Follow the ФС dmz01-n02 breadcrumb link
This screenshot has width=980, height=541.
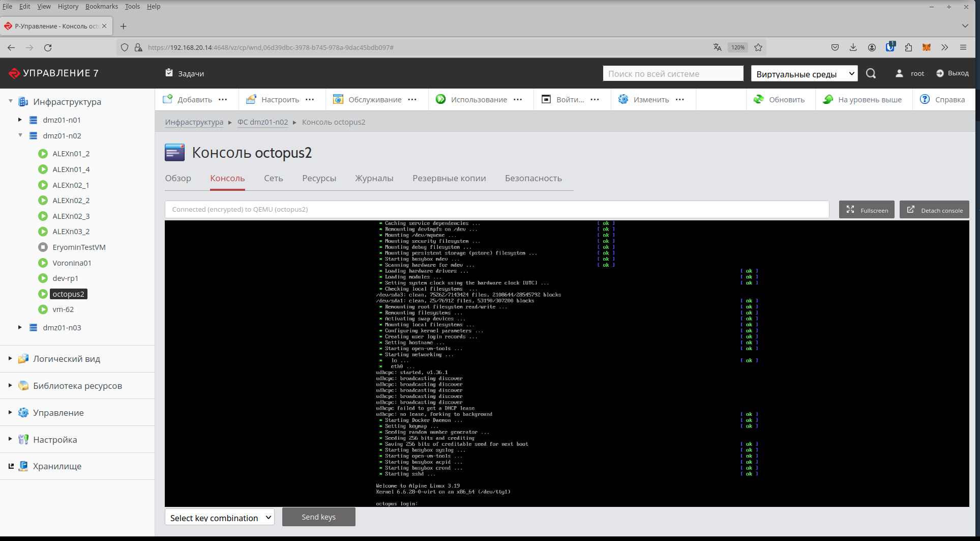(x=262, y=122)
